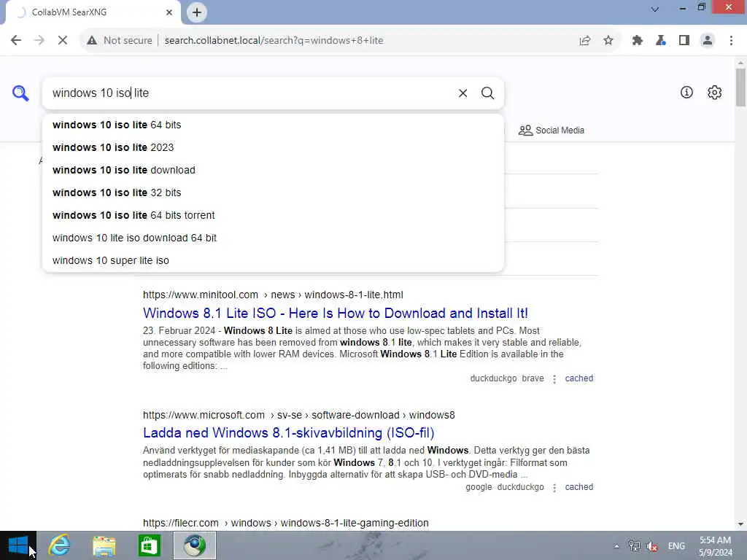Click the scrollbar down arrow
This screenshot has height=560, width=747.
[x=740, y=524]
